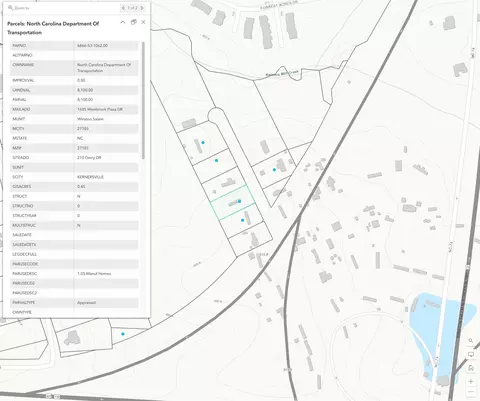Close the parcel popup

(x=143, y=22)
